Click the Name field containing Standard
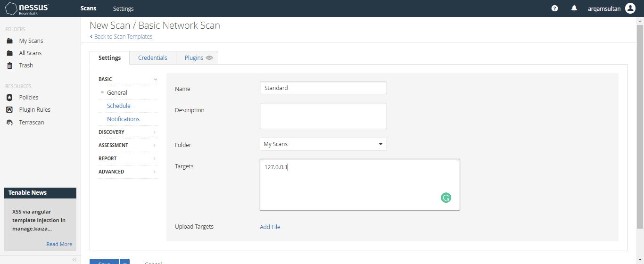This screenshot has width=644, height=264. (323, 88)
